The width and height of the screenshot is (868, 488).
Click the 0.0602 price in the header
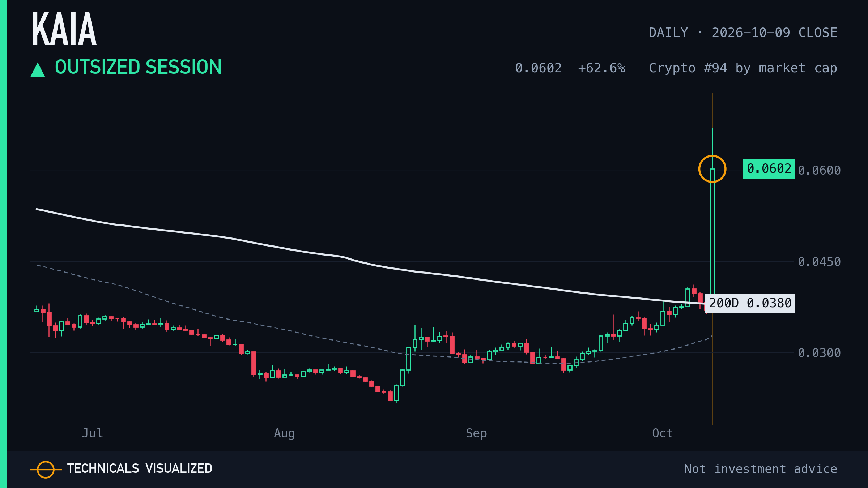point(538,68)
